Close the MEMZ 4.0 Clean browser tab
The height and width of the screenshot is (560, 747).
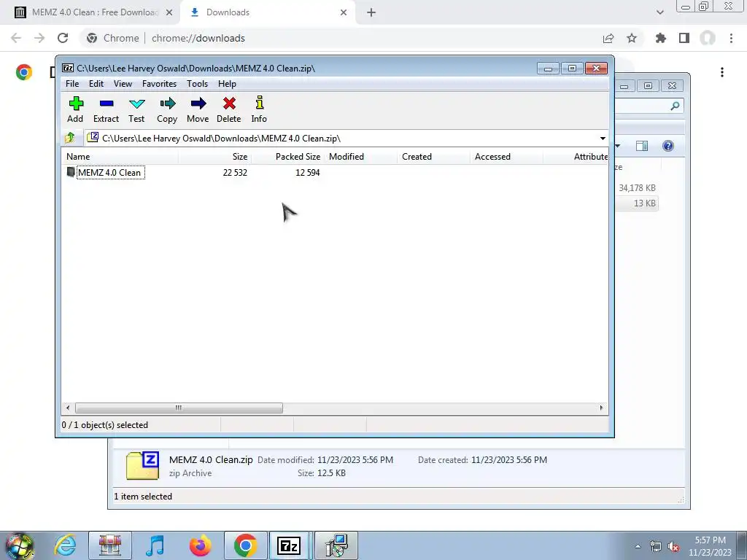pos(169,13)
